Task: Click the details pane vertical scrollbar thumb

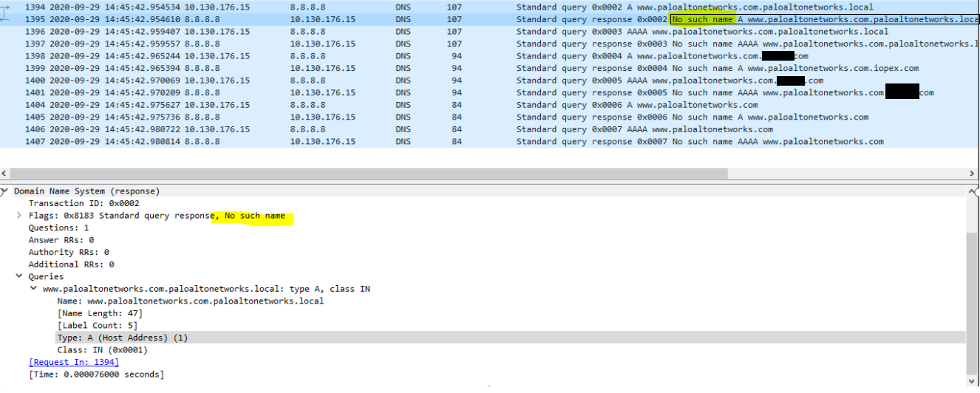Action: click(x=973, y=303)
